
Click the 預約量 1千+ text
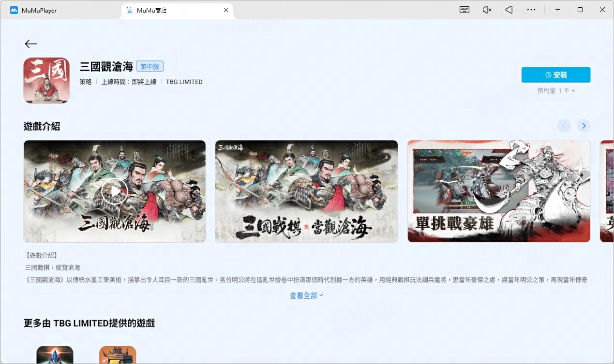[556, 91]
